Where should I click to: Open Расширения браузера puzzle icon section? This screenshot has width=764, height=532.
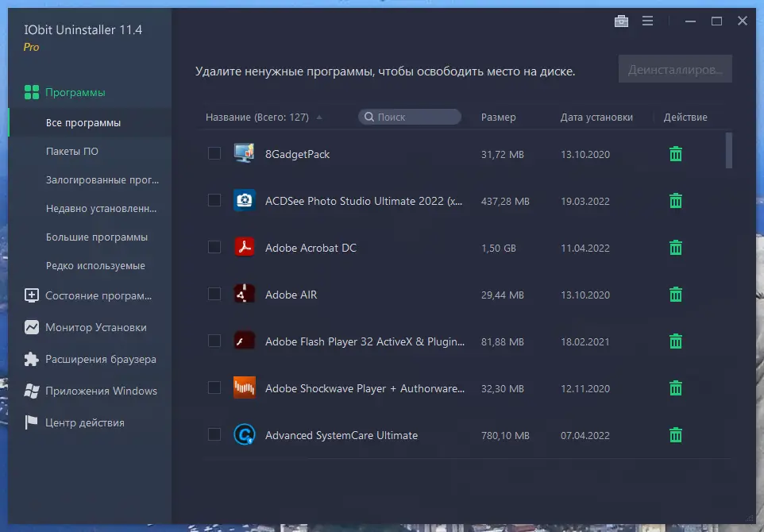(91, 359)
